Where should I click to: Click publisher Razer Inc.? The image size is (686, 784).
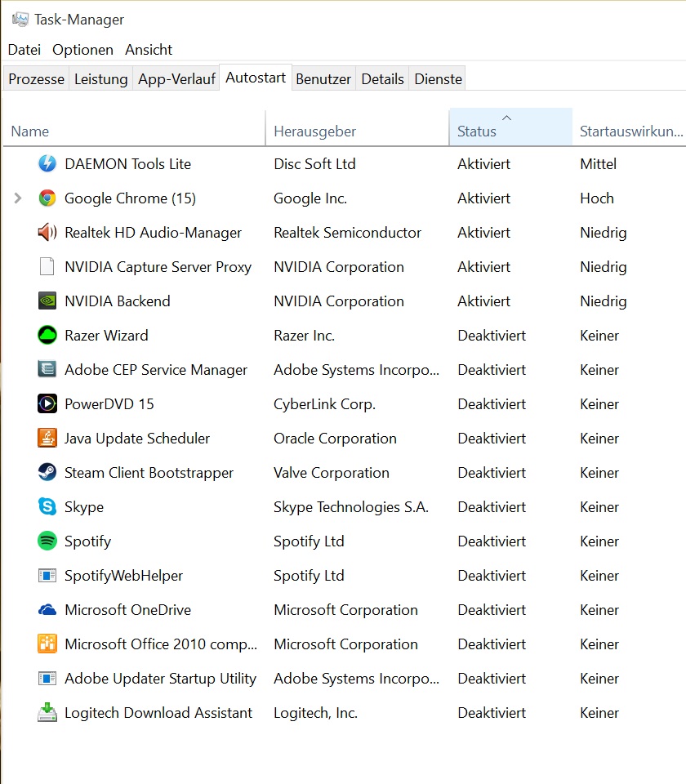(x=304, y=335)
